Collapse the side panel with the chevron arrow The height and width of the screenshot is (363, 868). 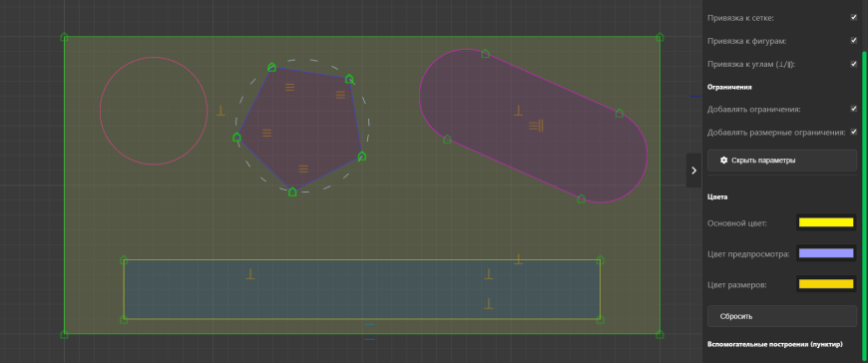click(693, 171)
